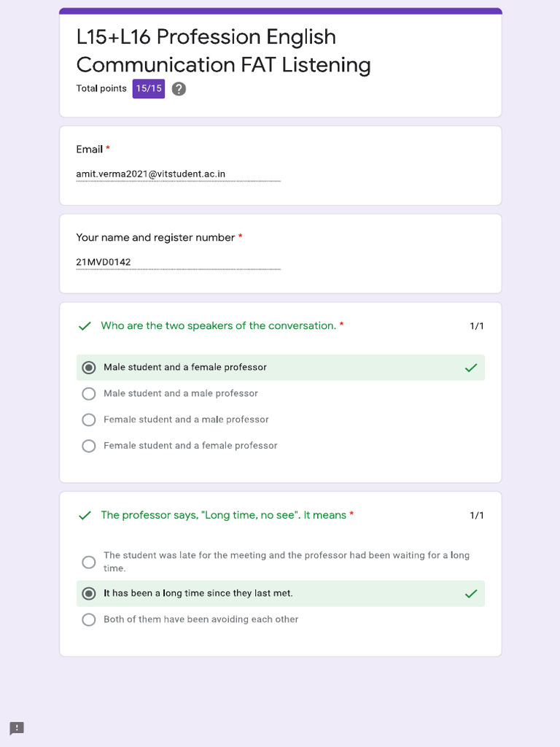
Task: Click correct-answer tick on 'Male student and a female professor' row
Action: [x=471, y=368]
